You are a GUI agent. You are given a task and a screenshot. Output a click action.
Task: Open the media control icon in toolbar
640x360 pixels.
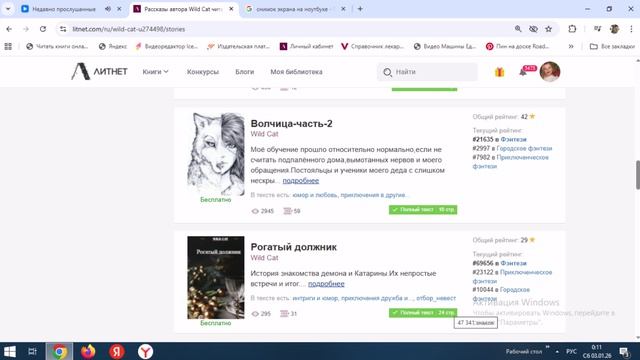[598, 29]
